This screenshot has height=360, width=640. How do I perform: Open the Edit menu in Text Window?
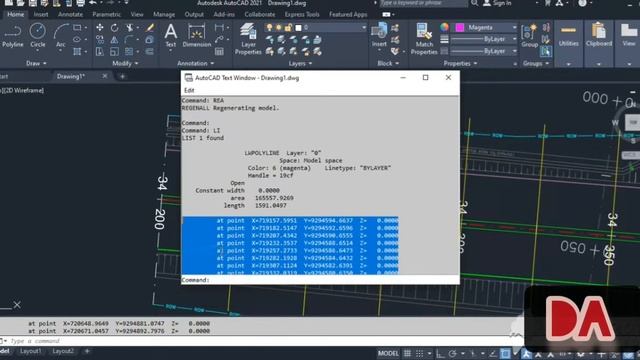[x=189, y=90]
